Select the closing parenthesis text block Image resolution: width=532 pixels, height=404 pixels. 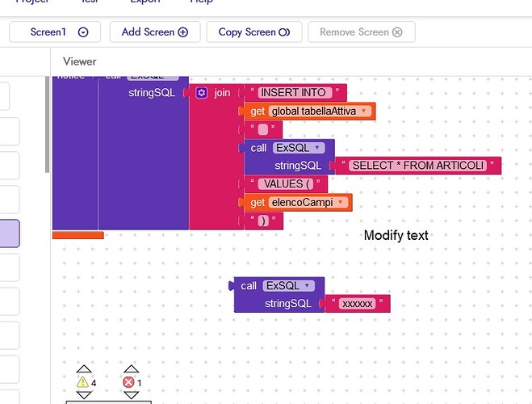tap(263, 221)
